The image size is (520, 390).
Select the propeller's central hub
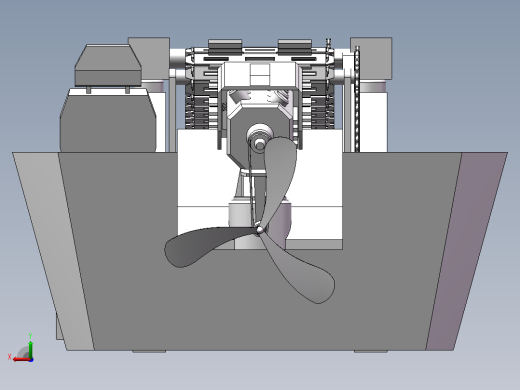point(260,229)
